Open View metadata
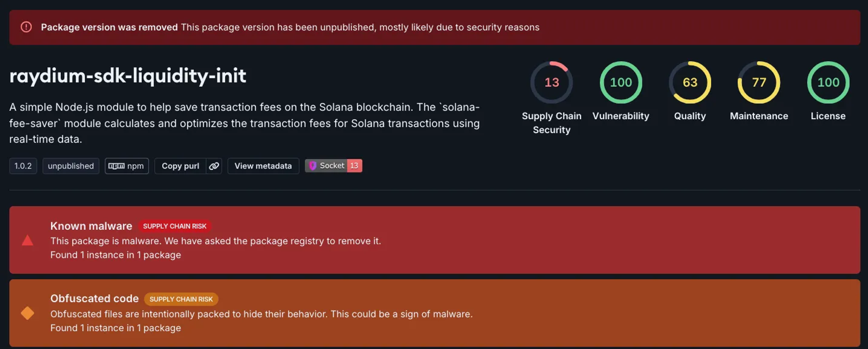This screenshot has height=349, width=868. [263, 166]
